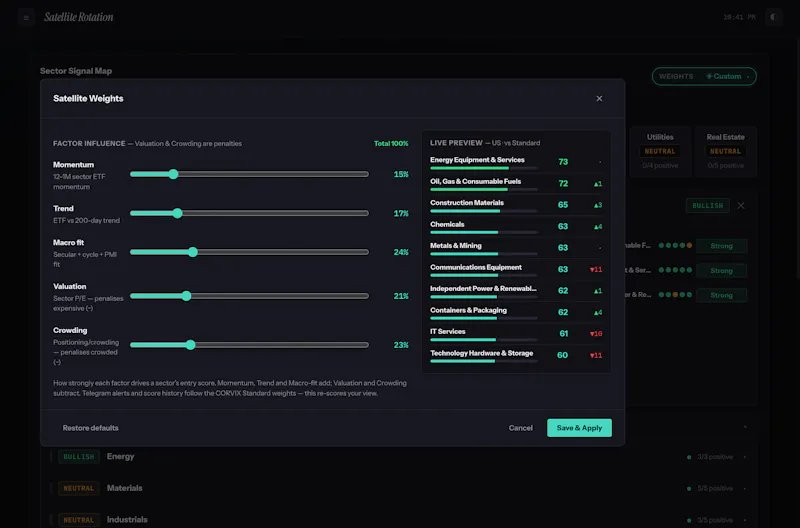Viewport: 800px width, 528px height.
Task: Click the 10:41 PM clock
Action: [739, 17]
